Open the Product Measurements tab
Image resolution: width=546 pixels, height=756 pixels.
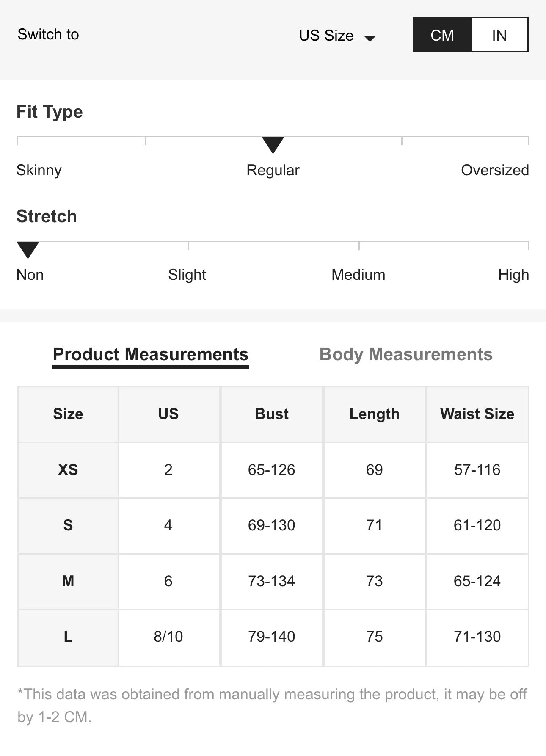point(150,355)
